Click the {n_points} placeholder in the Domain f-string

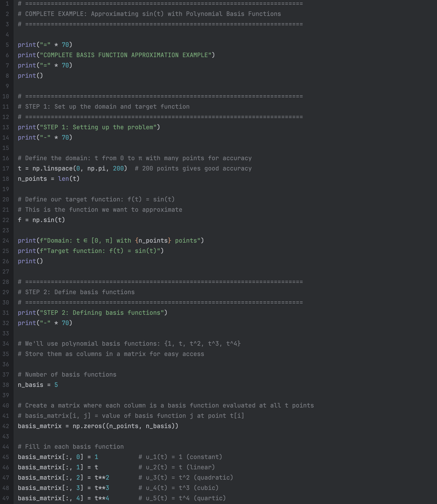153,241
